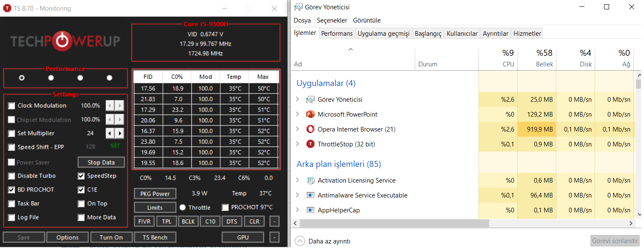
Task: Decrease Clock Modulation with left arrow
Action: point(110,106)
